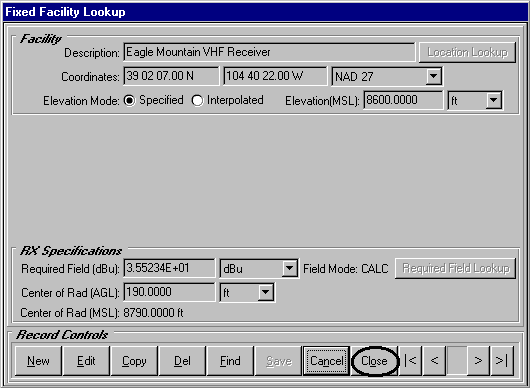Click the New record button

coord(38,361)
